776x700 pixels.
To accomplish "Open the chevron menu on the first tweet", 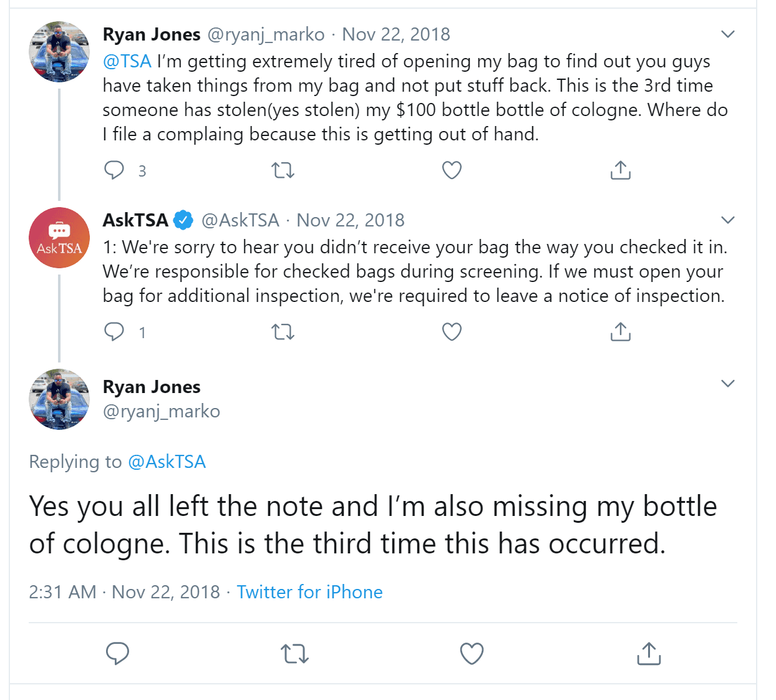I will [728, 34].
